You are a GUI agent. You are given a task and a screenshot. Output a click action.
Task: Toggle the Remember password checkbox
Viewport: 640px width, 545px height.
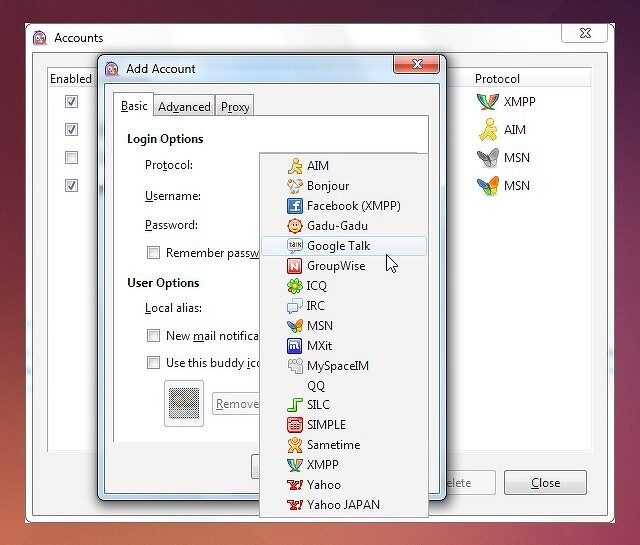click(154, 253)
